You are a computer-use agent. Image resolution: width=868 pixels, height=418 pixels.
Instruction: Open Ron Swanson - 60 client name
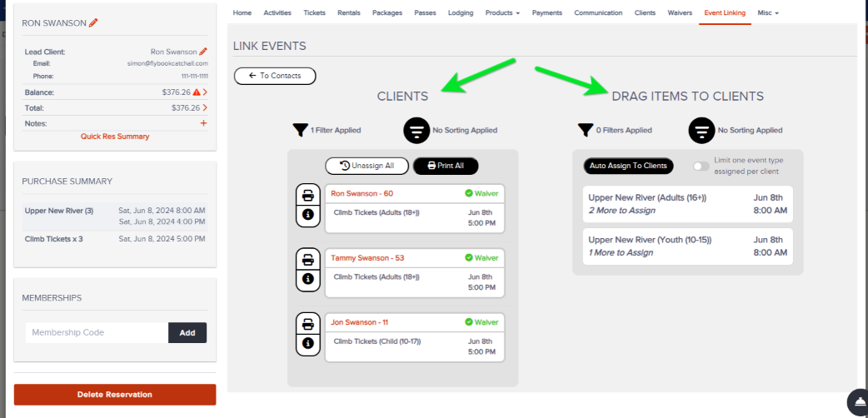tap(362, 194)
